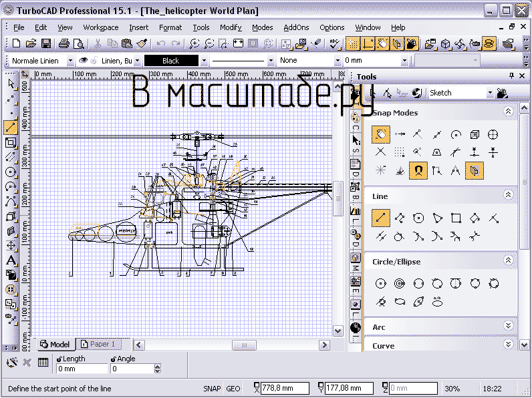Expand the Arc tools section
The image size is (532, 398).
point(508,327)
